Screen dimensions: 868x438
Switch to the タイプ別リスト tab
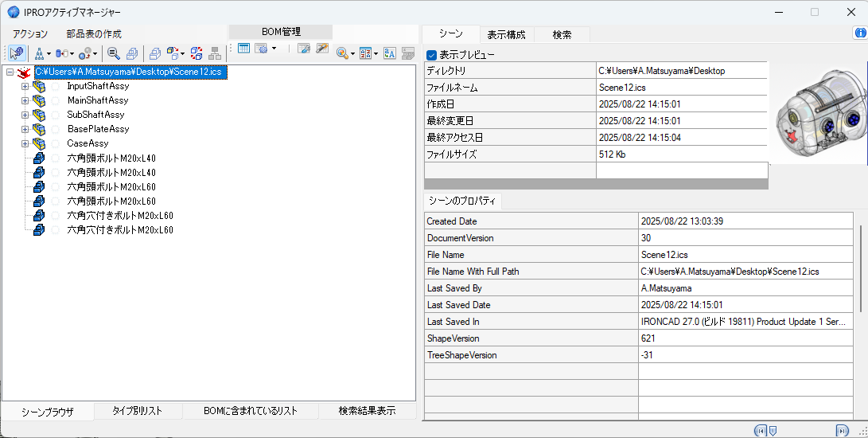coord(138,411)
